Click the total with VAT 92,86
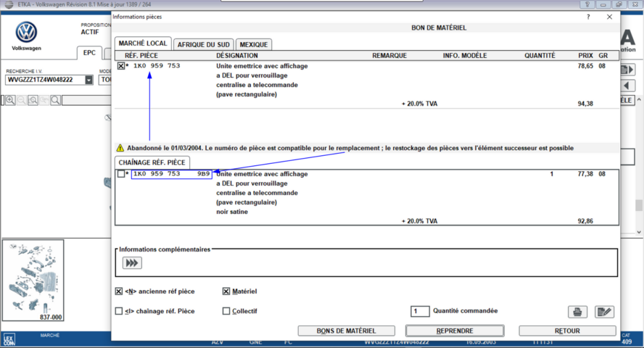The width and height of the screenshot is (644, 348). (x=585, y=221)
